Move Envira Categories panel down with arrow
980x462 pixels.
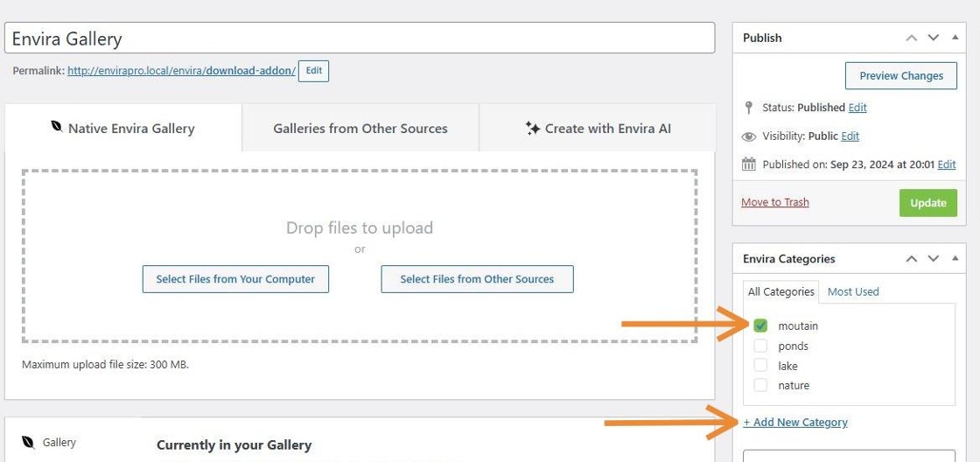coord(933,259)
